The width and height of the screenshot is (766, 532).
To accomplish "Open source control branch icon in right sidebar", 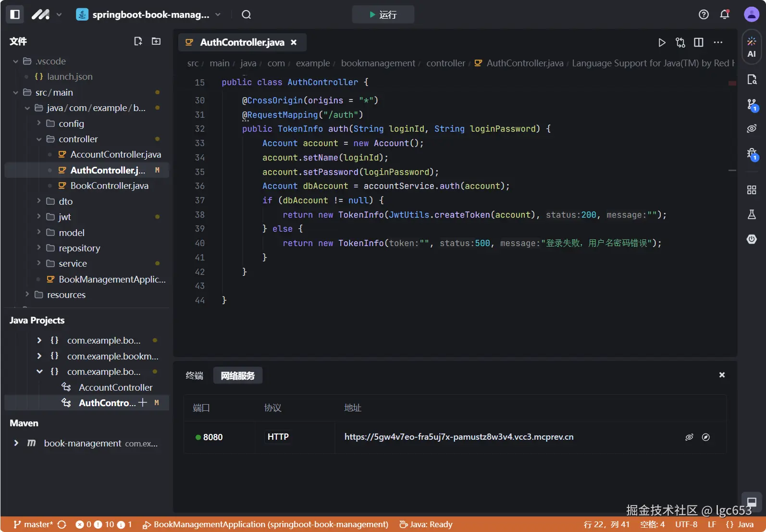I will (x=752, y=104).
